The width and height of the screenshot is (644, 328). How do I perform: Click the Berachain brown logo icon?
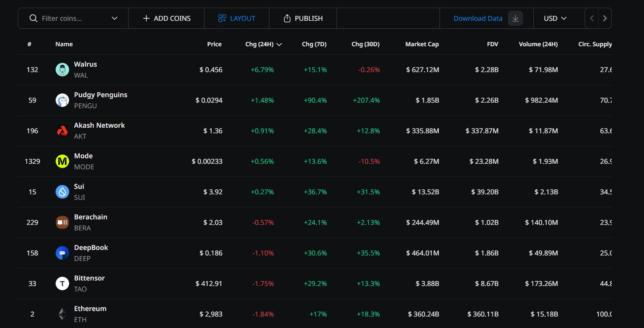(x=62, y=222)
